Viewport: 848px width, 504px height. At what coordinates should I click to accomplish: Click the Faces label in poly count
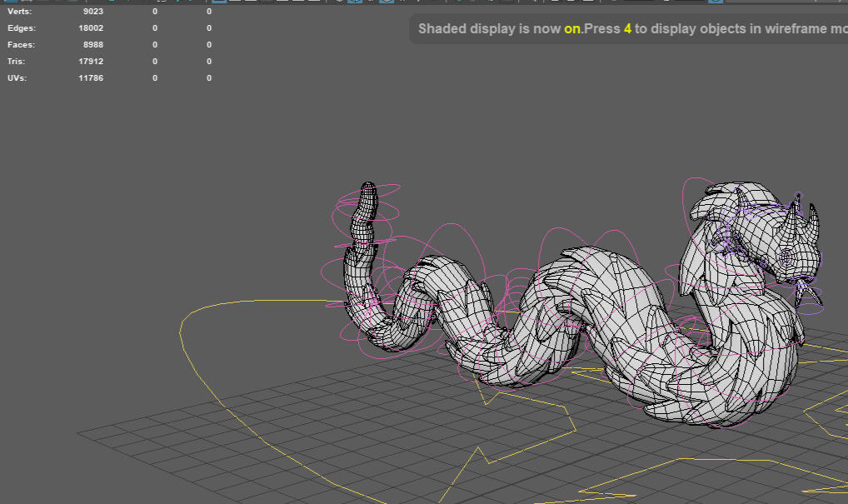click(x=21, y=45)
